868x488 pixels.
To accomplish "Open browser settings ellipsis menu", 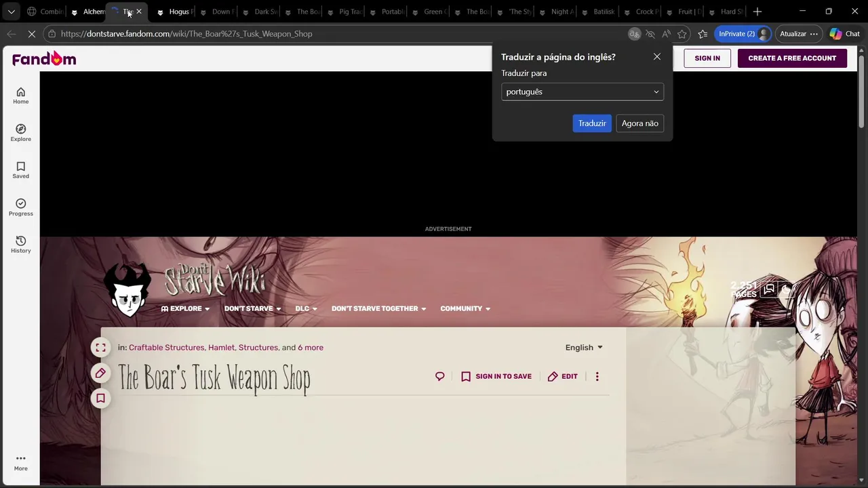I will [x=814, y=34].
